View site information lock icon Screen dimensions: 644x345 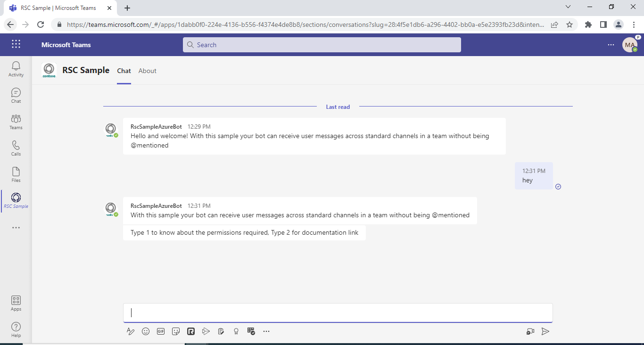click(x=59, y=25)
